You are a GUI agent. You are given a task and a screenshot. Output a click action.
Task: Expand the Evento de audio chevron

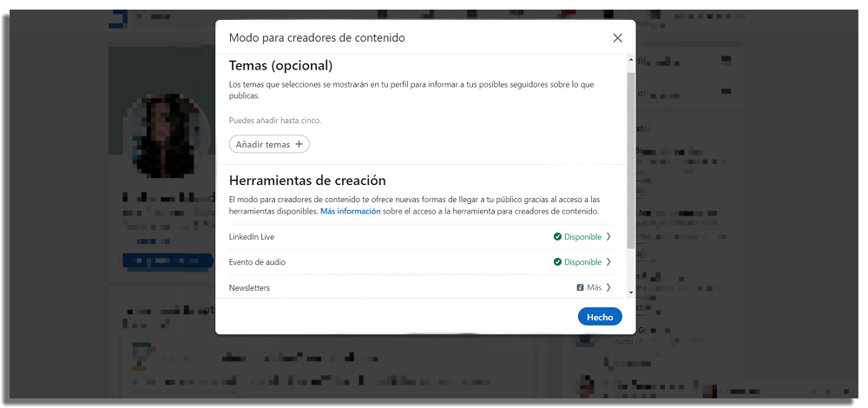click(608, 262)
